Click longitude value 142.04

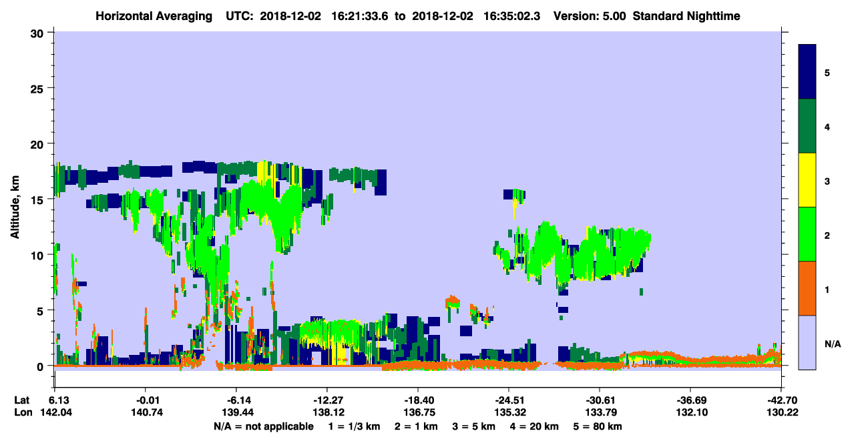[x=55, y=412]
